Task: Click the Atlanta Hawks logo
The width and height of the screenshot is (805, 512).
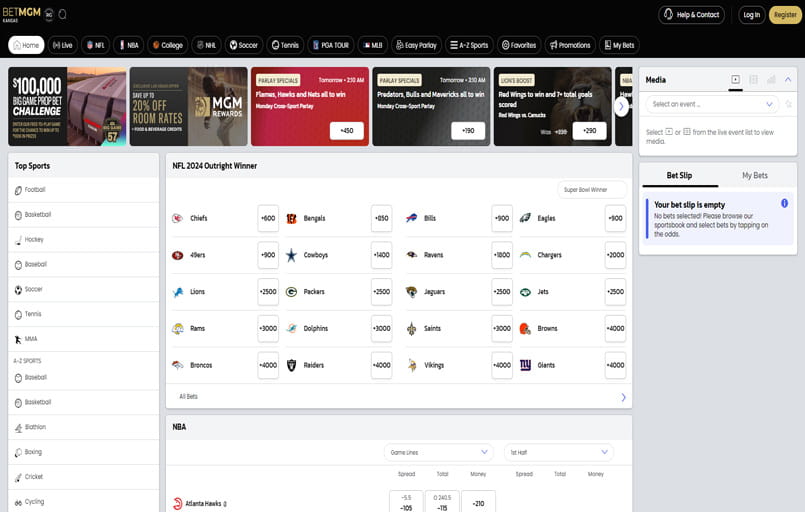Action: 178,503
